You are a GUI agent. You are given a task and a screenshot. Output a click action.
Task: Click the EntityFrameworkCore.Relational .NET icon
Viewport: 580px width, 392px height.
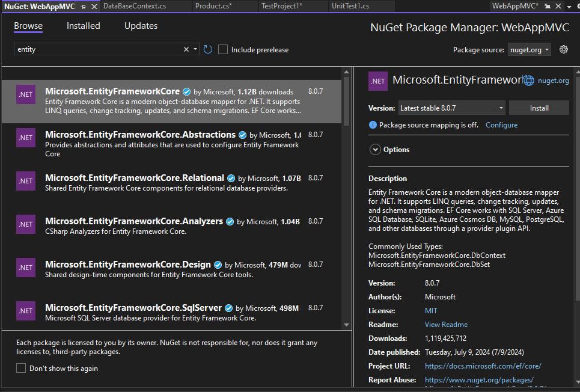pyautogui.click(x=26, y=181)
